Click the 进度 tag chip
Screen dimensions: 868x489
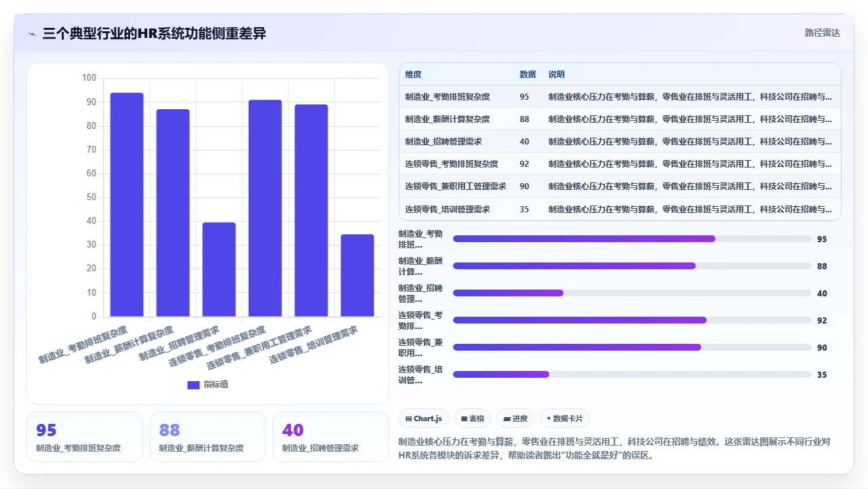[x=515, y=418]
